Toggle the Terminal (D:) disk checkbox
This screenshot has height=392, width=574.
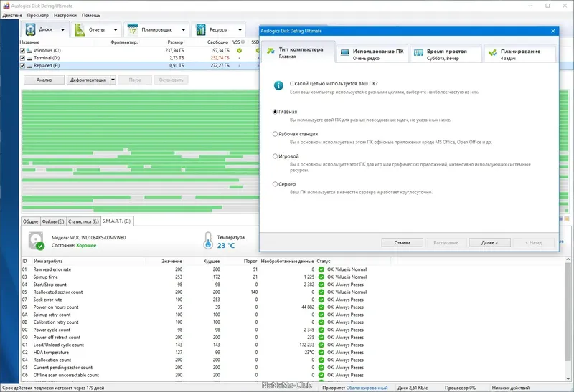[x=22, y=58]
